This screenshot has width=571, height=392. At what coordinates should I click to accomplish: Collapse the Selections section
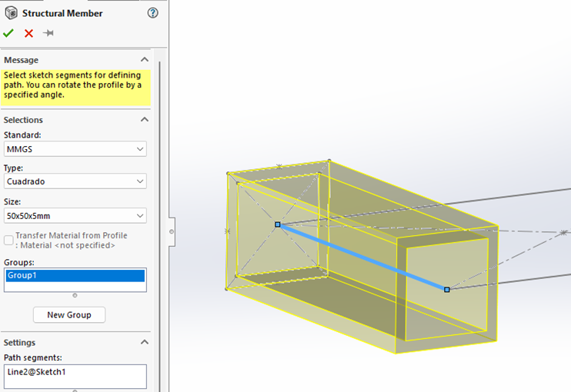point(145,120)
